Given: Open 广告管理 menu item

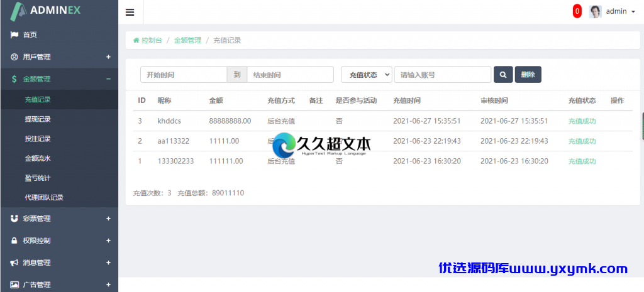Looking at the screenshot, I should (x=37, y=284).
